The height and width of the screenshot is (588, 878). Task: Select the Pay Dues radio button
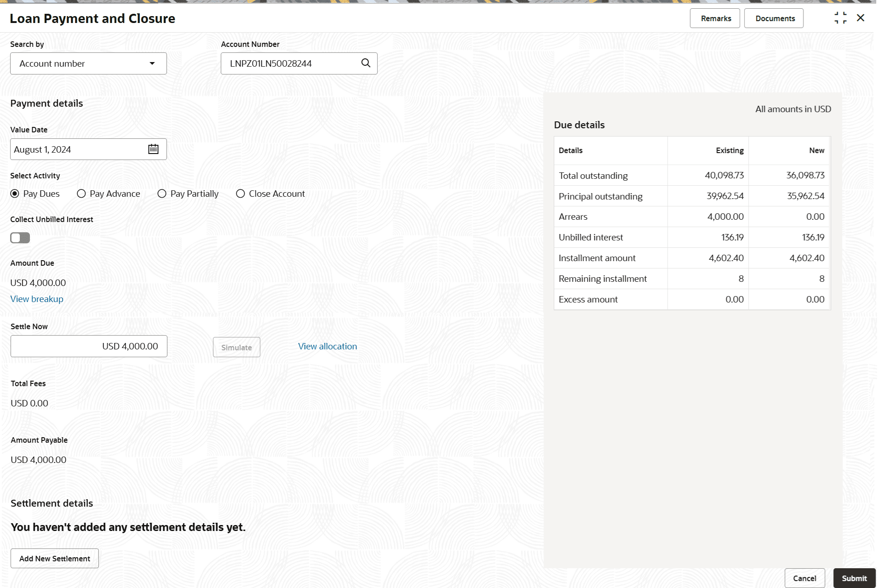click(x=15, y=194)
